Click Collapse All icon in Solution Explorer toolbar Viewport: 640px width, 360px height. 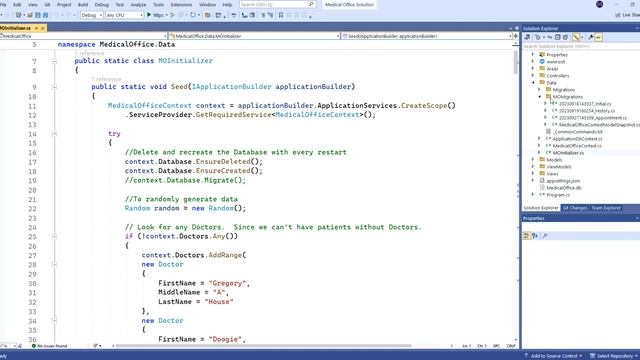click(x=558, y=37)
